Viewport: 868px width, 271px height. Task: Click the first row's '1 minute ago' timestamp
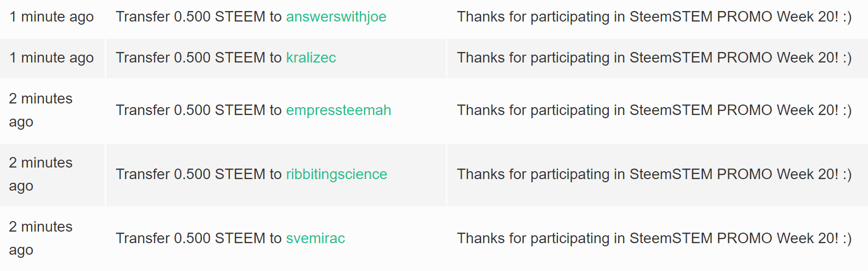pos(52,17)
